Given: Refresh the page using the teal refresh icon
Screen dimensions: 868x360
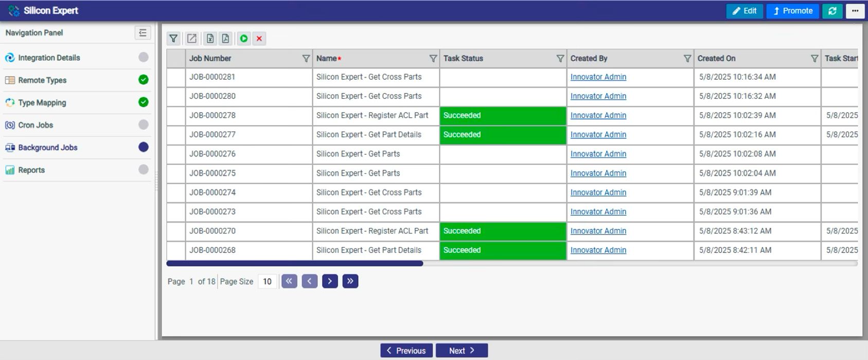Looking at the screenshot, I should [x=832, y=11].
